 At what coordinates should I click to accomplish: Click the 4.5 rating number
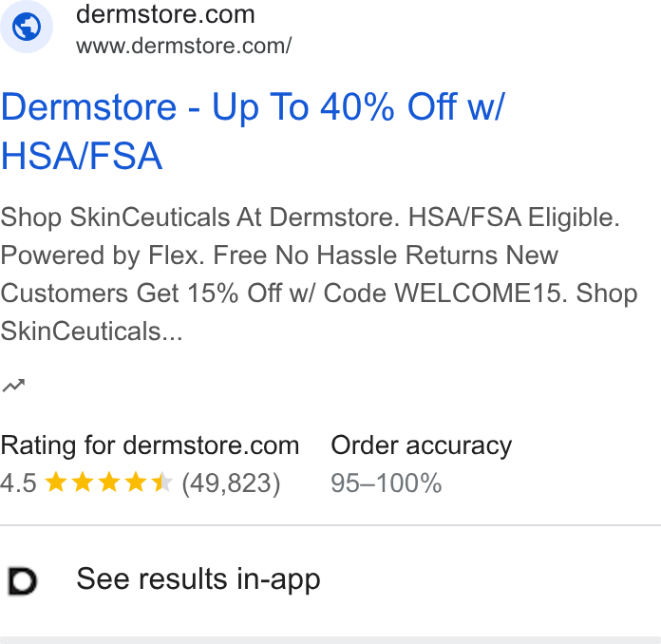tap(19, 483)
